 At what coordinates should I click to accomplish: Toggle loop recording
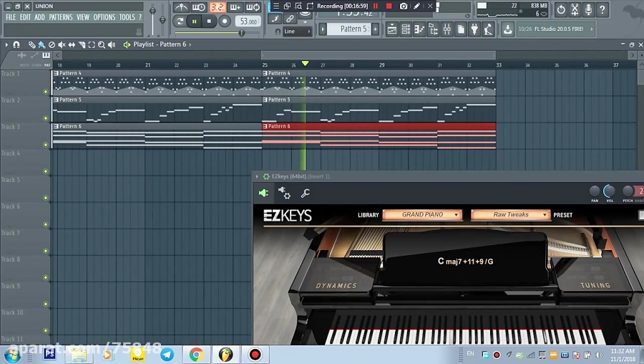point(253,7)
